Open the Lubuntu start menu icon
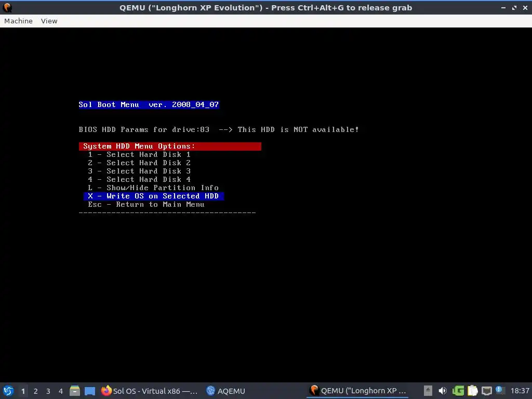This screenshot has height=399, width=532. click(x=8, y=391)
